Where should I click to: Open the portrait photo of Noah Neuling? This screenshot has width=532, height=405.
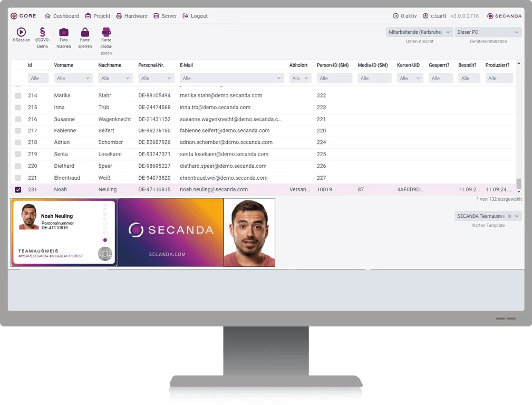click(249, 233)
